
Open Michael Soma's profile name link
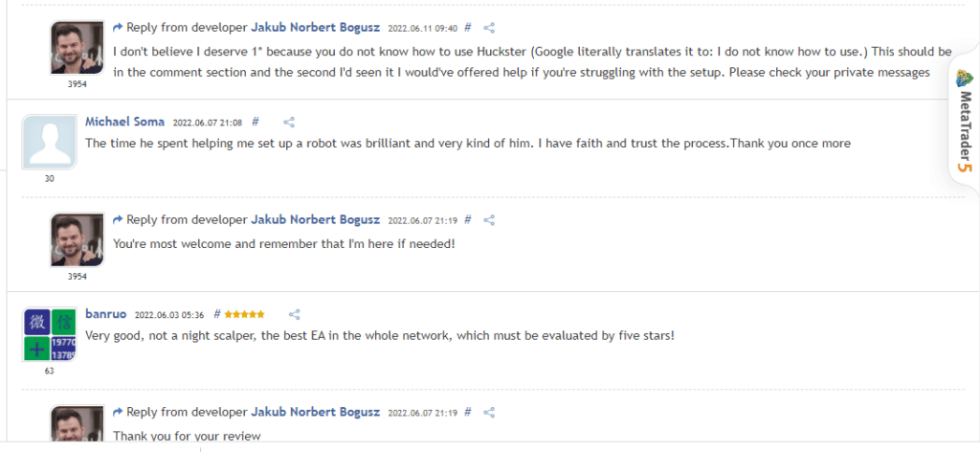pos(125,123)
